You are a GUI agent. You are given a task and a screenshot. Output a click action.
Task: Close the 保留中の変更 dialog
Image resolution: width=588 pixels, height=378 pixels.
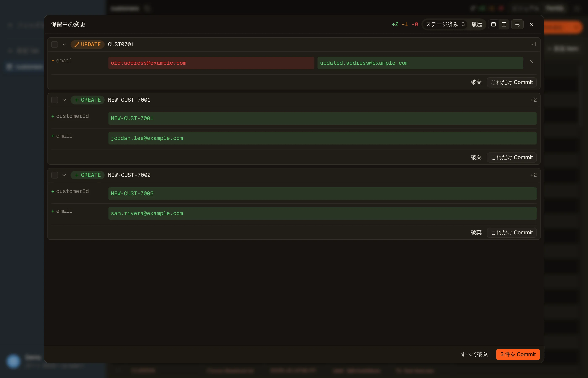point(531,24)
